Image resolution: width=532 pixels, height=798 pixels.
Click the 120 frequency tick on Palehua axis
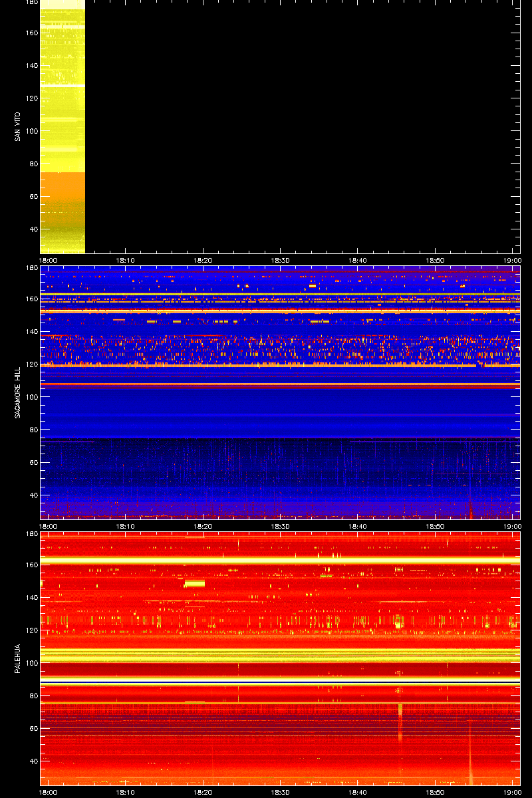[31, 630]
